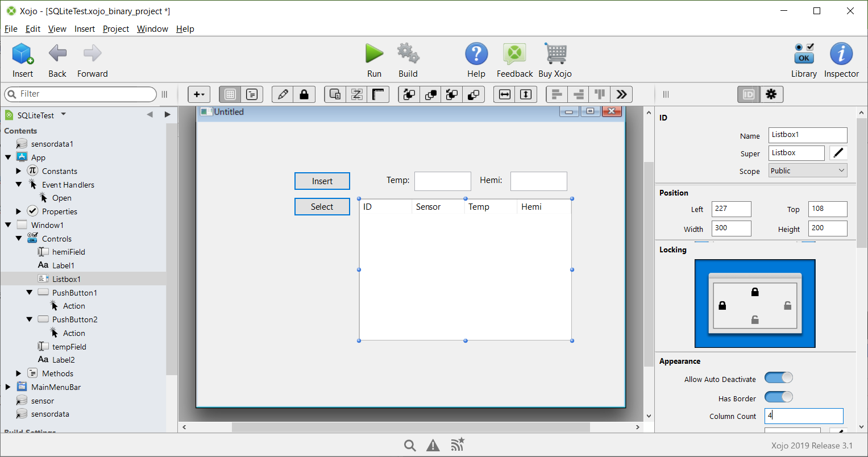Go Back using the left arrow icon
Screen dimensions: 868x457
(57, 54)
